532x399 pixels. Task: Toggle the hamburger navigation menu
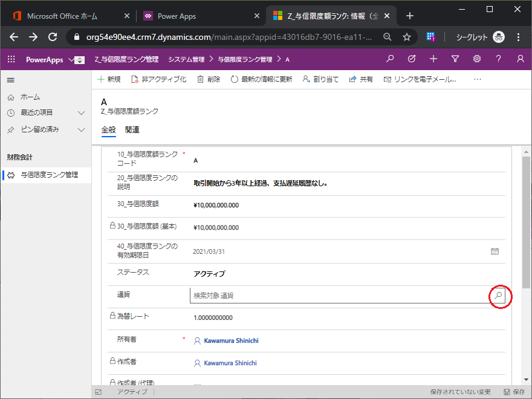(10, 80)
